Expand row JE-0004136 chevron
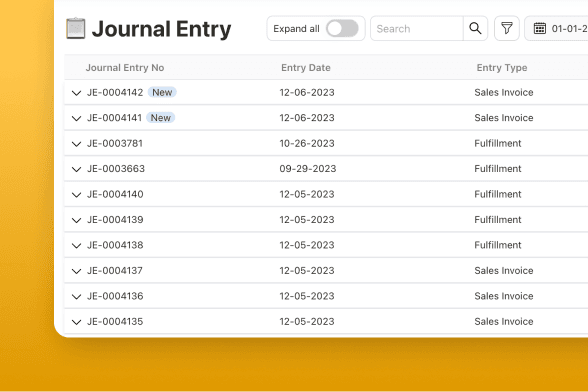 click(x=76, y=297)
